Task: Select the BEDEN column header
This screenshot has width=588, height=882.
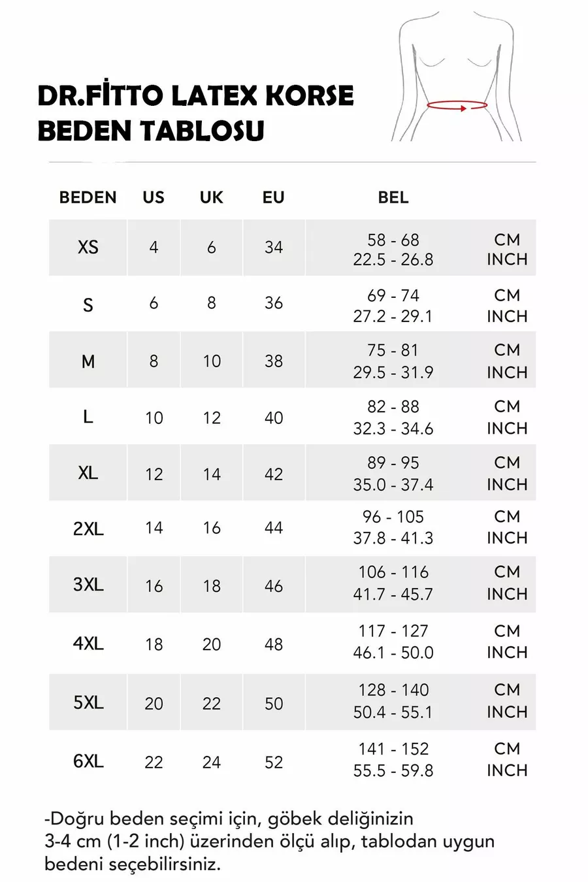Action: tap(88, 197)
